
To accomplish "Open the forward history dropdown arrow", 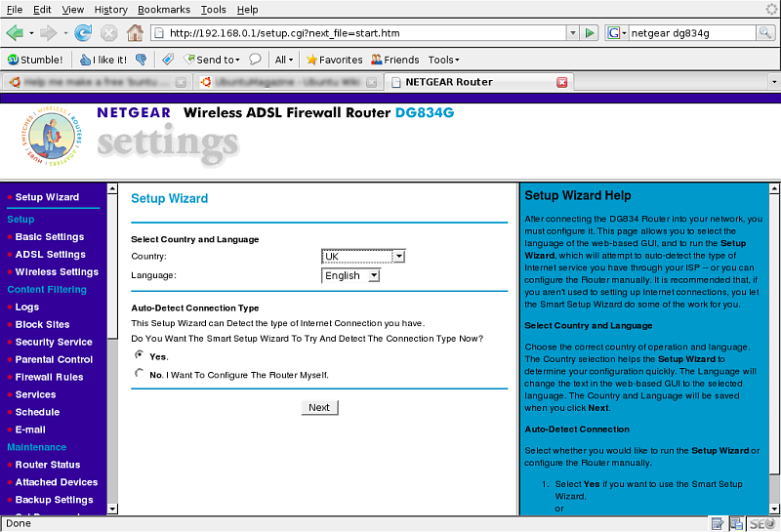I will click(65, 33).
